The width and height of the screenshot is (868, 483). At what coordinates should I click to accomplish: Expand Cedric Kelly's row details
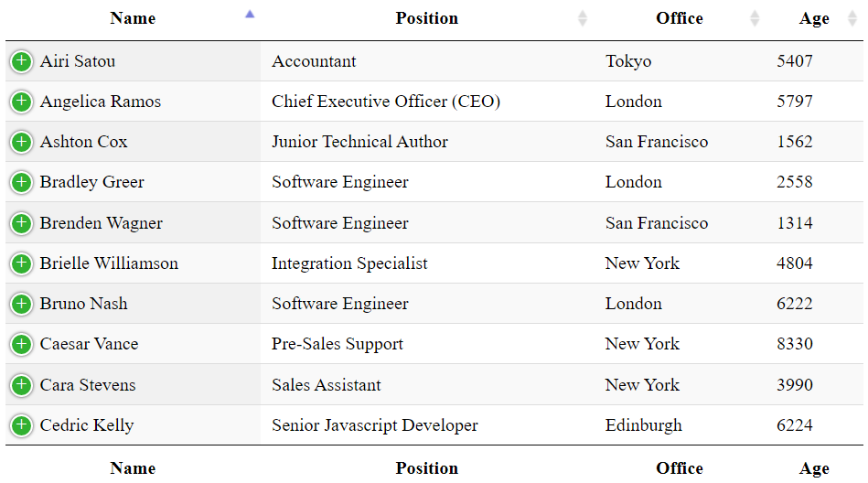pyautogui.click(x=22, y=424)
